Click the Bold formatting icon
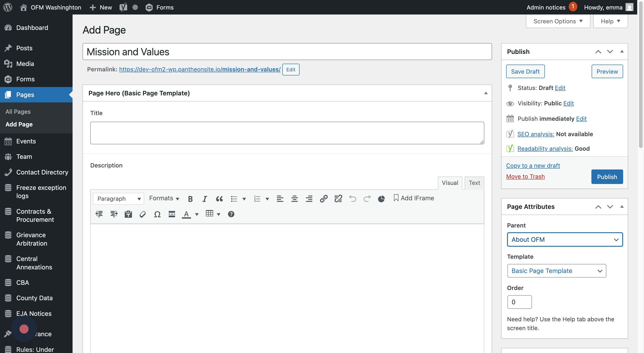 click(190, 199)
